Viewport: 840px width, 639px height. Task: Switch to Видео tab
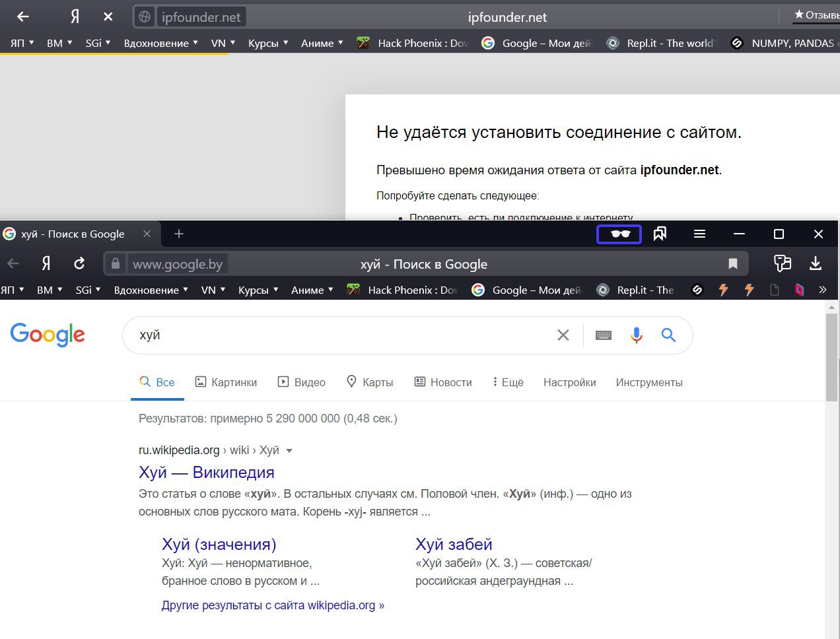pos(302,382)
